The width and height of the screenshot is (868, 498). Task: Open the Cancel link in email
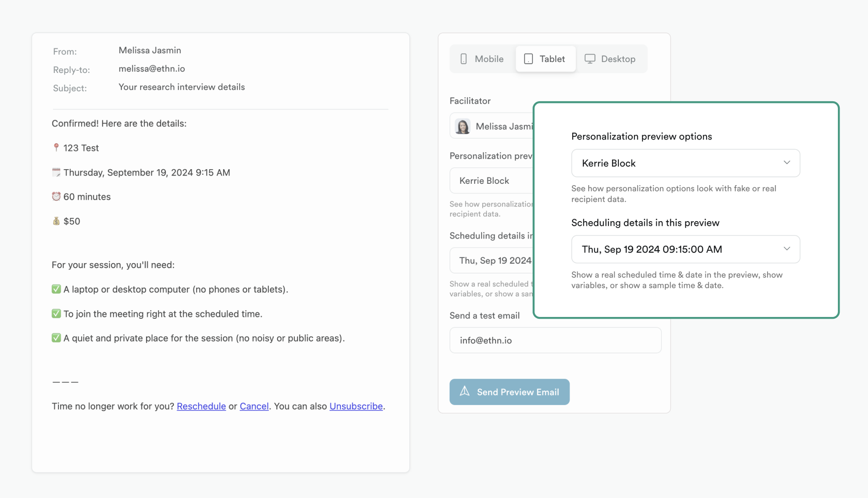click(x=254, y=406)
